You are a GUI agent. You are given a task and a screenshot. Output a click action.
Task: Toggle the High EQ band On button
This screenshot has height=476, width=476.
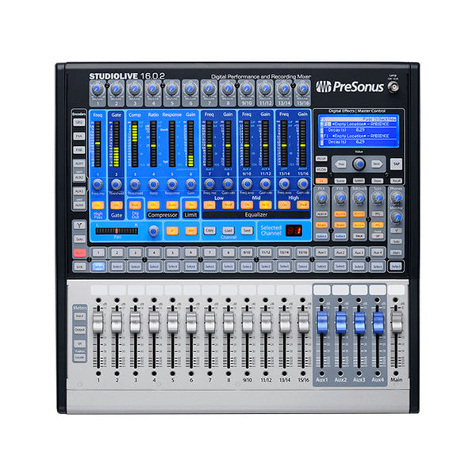tap(284, 205)
